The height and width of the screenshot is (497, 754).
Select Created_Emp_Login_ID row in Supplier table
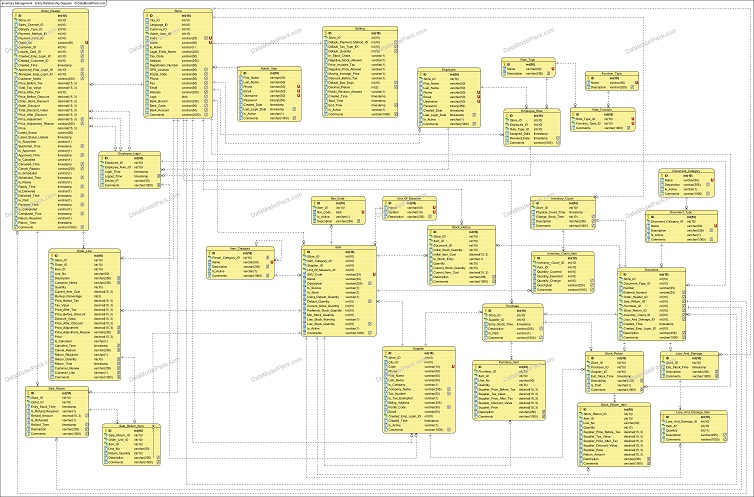point(419,416)
